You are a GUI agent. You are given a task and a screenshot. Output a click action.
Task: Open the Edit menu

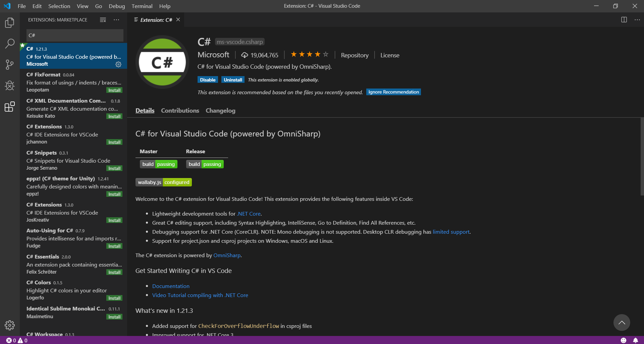37,6
